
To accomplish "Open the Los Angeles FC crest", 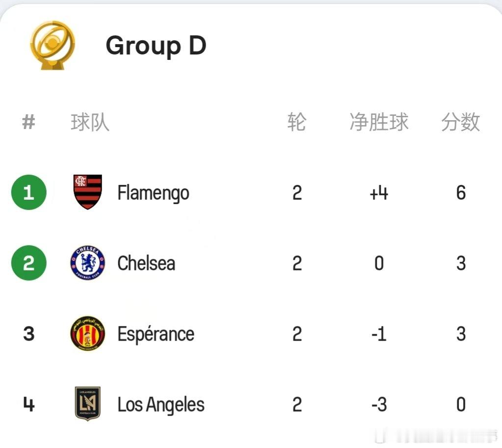I will point(88,403).
